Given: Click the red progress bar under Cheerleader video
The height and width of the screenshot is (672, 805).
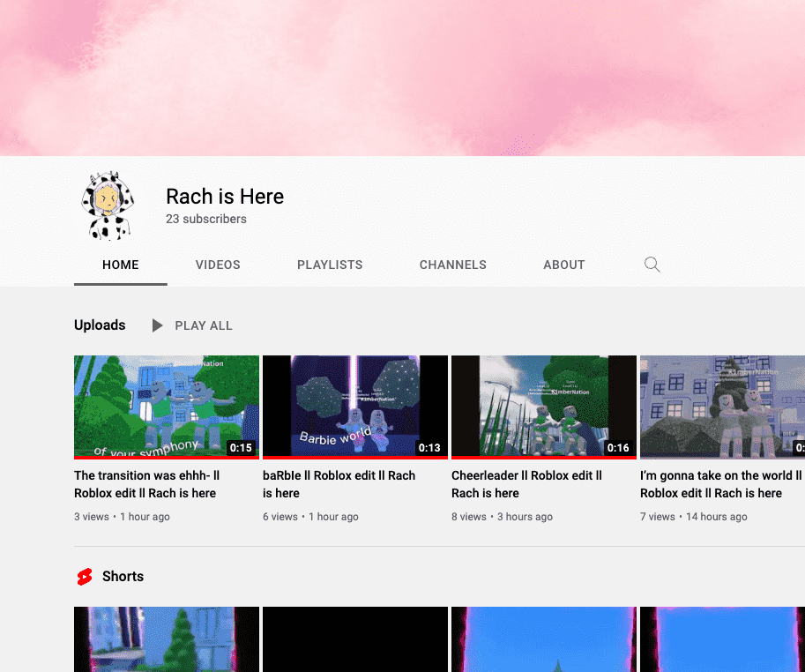Looking at the screenshot, I should point(544,458).
